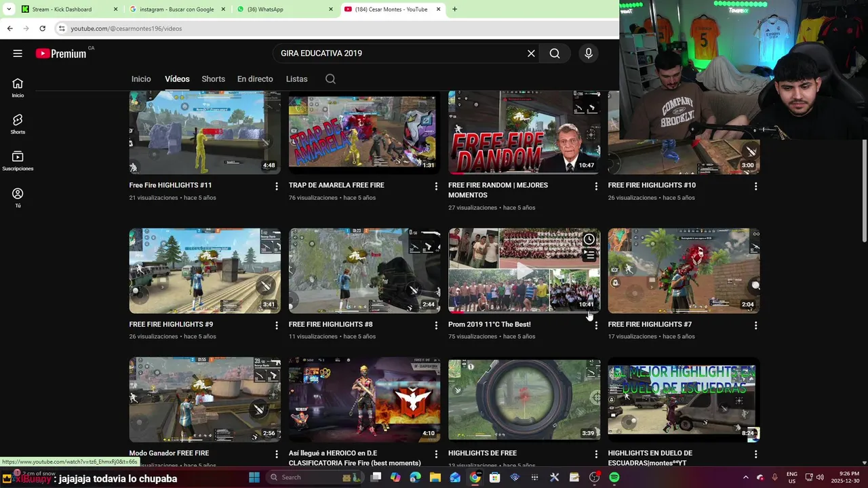Click the HIGHLIGHTS DE FREE FIRE sniper thumbnail

pos(524,400)
